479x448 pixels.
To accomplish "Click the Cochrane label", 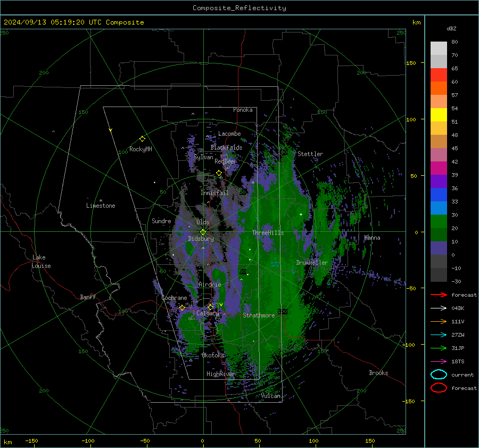I will coord(174,298).
